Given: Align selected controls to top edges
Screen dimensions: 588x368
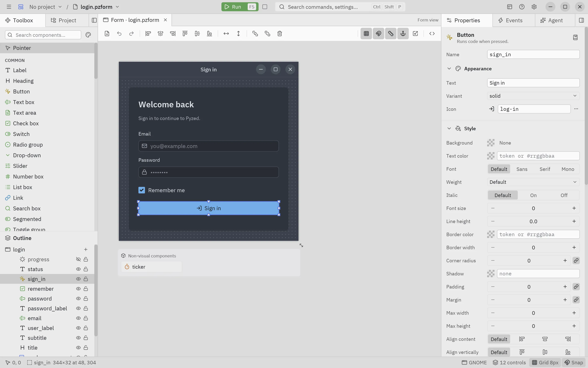Looking at the screenshot, I should tap(185, 34).
